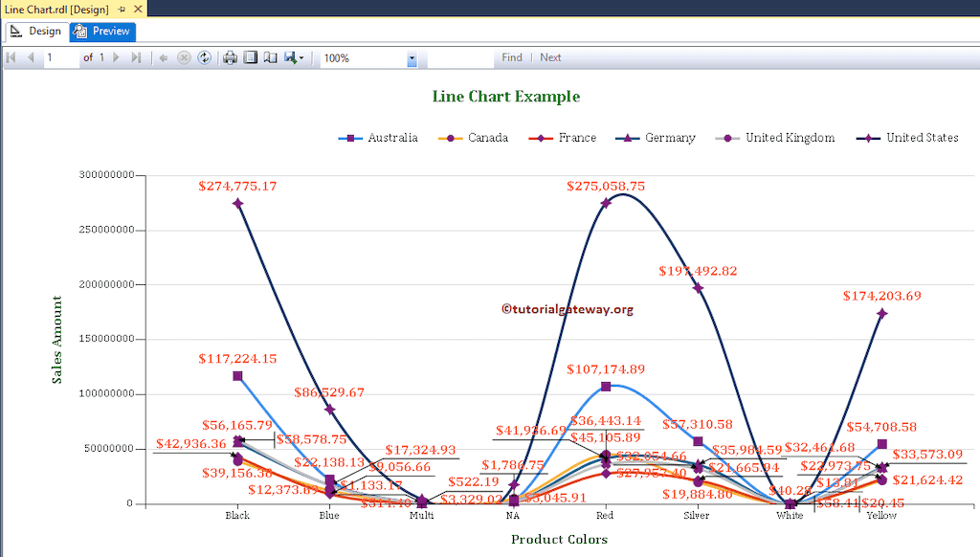This screenshot has height=557, width=980.
Task: Click the search text box
Action: (x=459, y=57)
